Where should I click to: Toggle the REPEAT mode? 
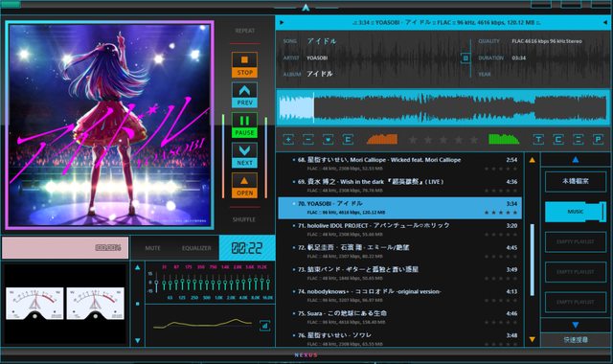click(x=245, y=31)
